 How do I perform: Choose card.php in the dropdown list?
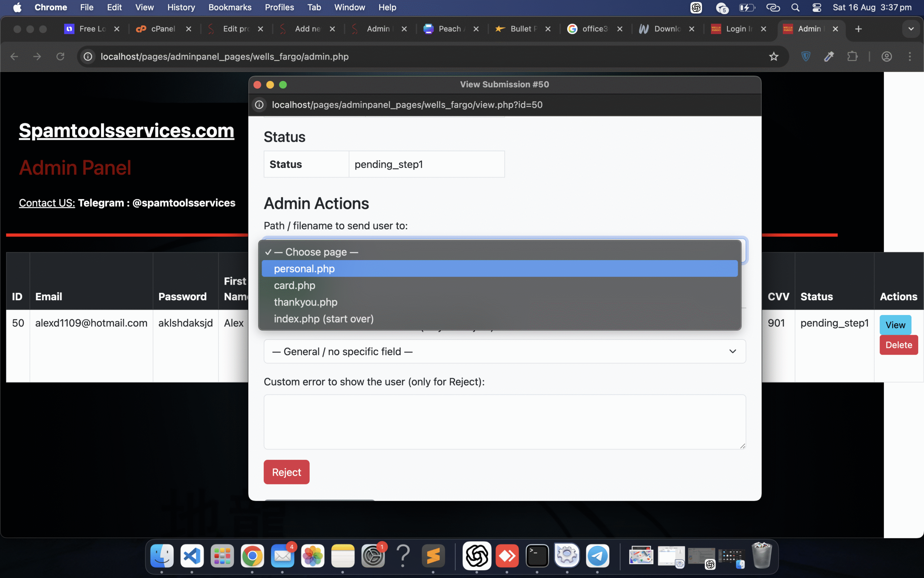point(500,285)
